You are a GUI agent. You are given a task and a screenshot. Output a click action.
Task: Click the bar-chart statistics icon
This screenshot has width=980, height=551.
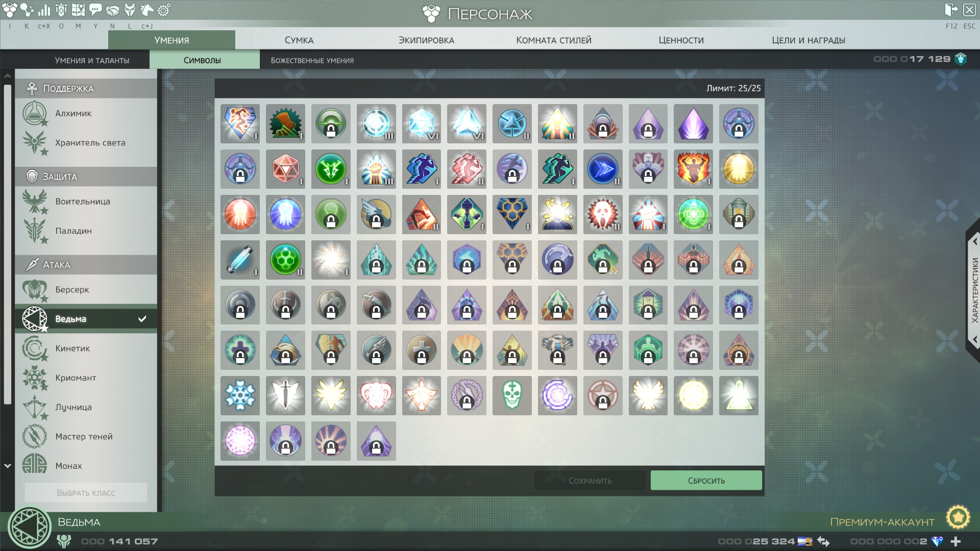tap(44, 10)
